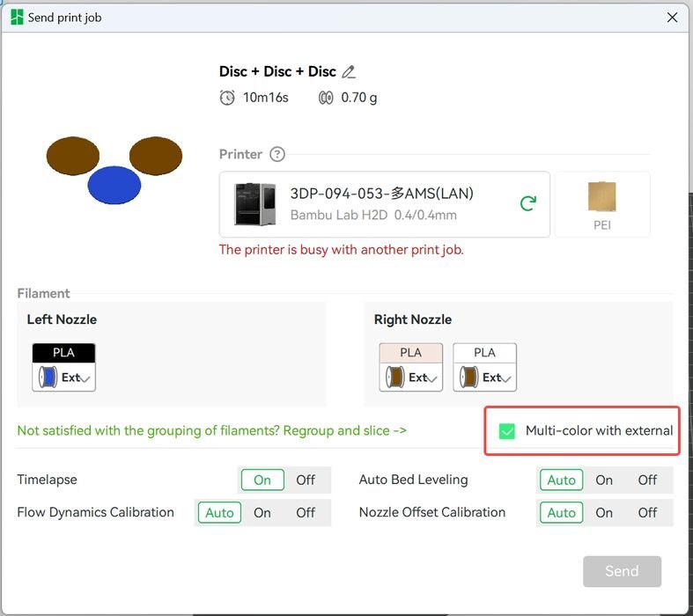
Task: Click the print time clock icon
Action: tap(227, 98)
